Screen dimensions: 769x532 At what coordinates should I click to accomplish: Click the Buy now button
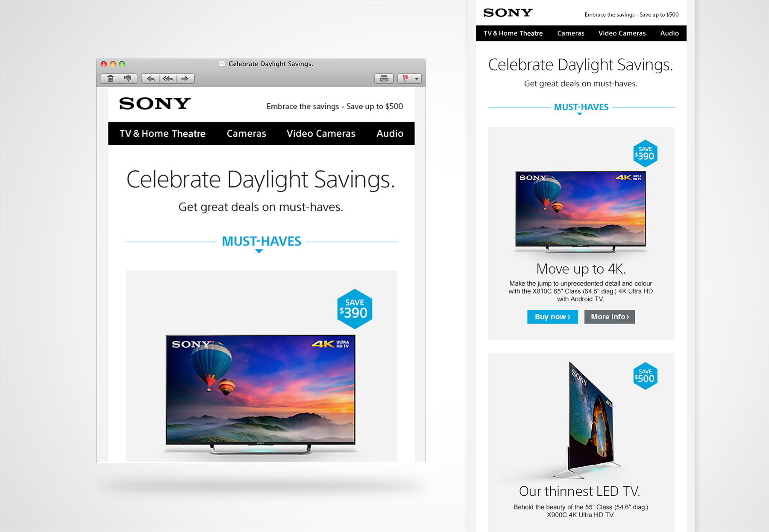(552, 317)
